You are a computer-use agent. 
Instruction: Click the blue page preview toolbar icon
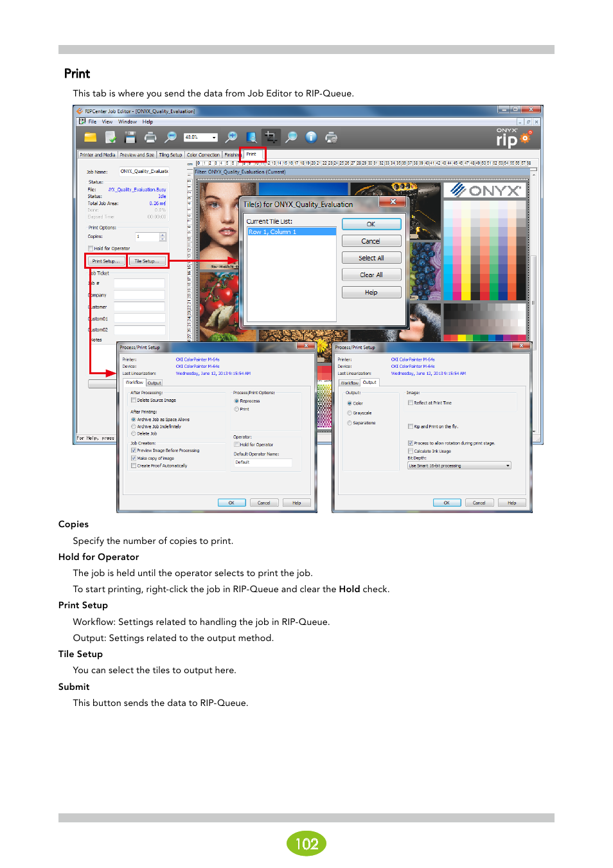(x=251, y=137)
